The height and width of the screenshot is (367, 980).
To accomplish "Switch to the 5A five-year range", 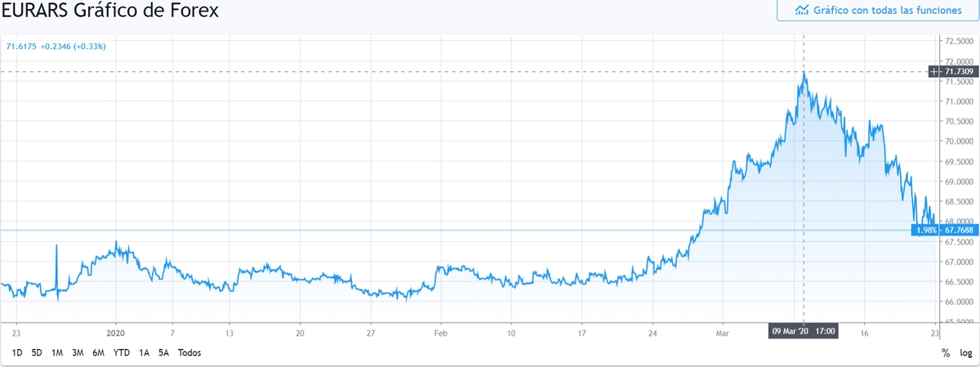I will pos(163,353).
